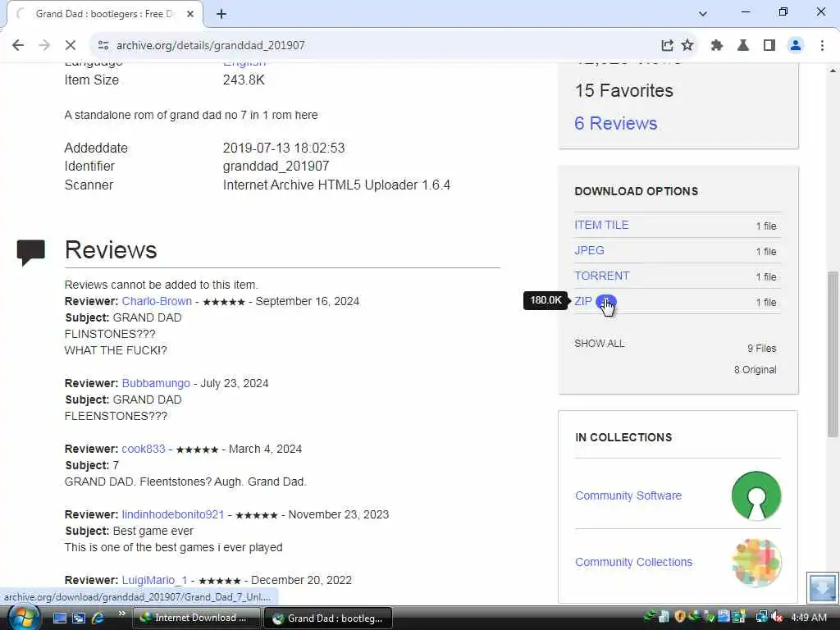The width and height of the screenshot is (840, 630).
Task: Click the 9 Files count text
Action: click(762, 348)
